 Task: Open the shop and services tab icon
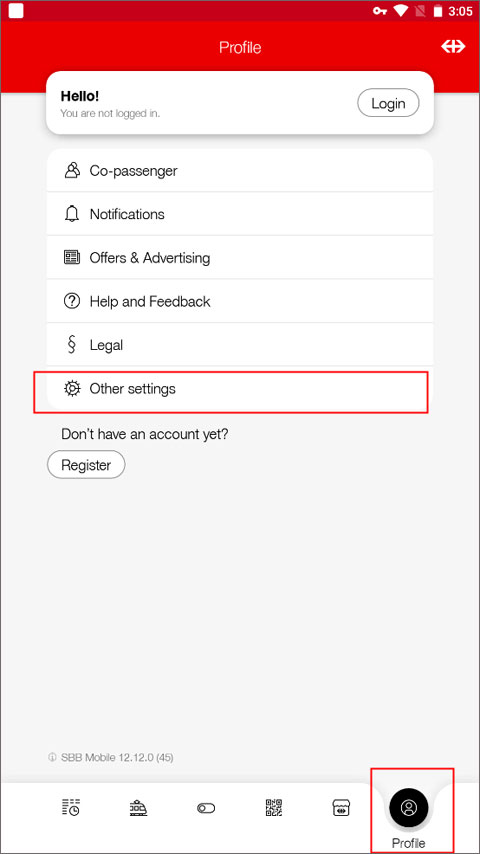[341, 808]
